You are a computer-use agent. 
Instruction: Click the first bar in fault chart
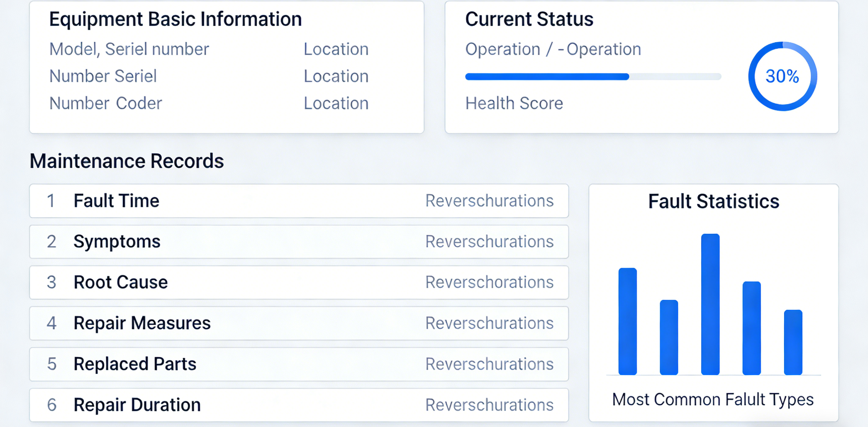[x=627, y=321]
